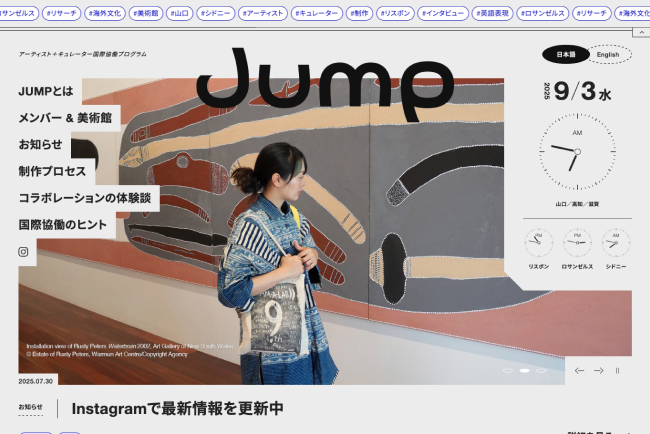650x434 pixels.
Task: Advance to next slide with right arrow
Action: pyautogui.click(x=598, y=371)
